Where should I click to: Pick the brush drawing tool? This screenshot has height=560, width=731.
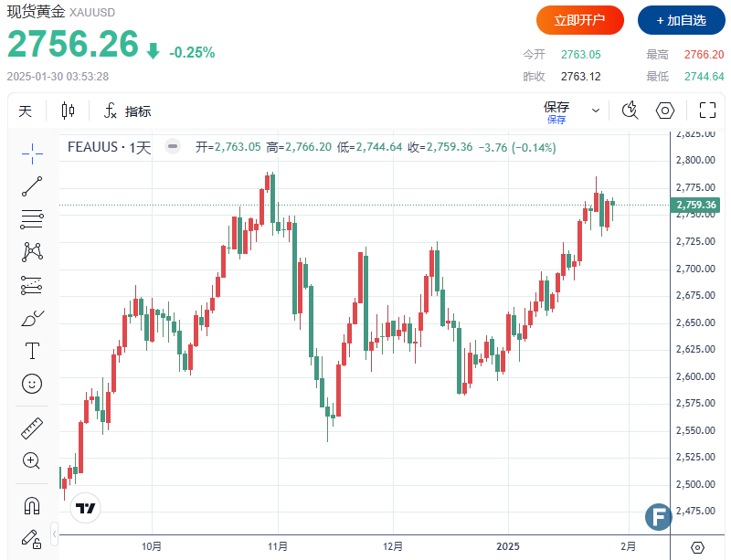32,319
